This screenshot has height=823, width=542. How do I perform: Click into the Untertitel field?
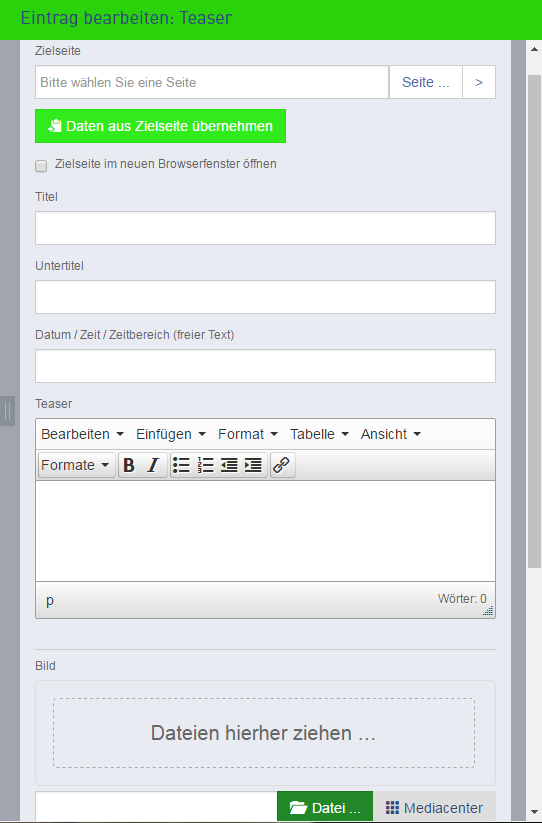tap(265, 297)
